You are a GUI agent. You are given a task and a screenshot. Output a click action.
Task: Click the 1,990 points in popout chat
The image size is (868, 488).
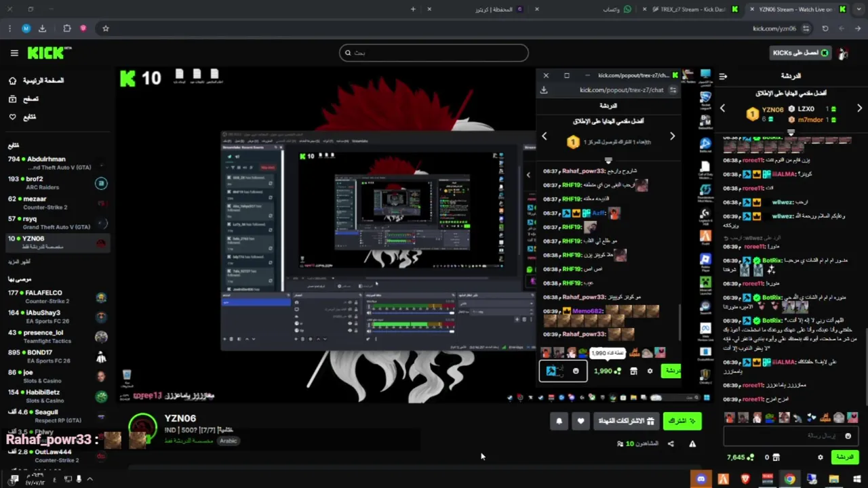coord(607,371)
